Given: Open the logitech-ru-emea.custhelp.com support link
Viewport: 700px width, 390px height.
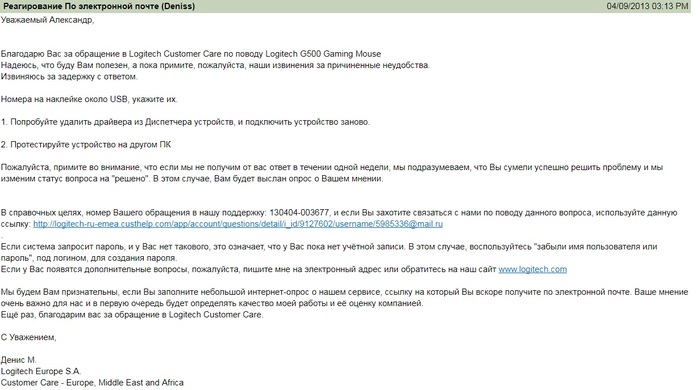Looking at the screenshot, I should coord(238,224).
